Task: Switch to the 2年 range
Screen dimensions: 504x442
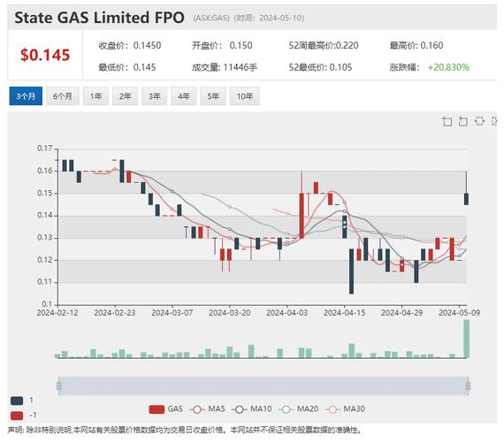Action: tap(125, 96)
